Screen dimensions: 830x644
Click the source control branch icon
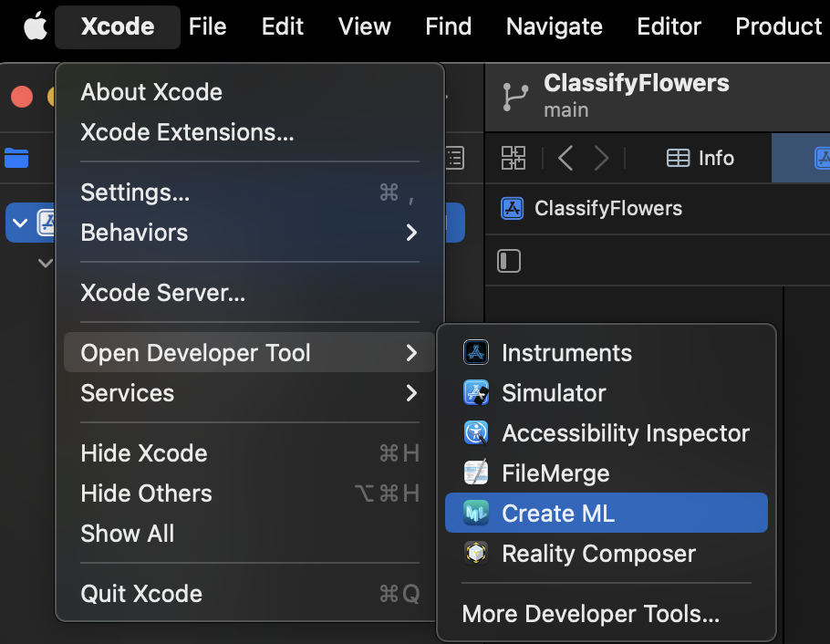[x=515, y=97]
